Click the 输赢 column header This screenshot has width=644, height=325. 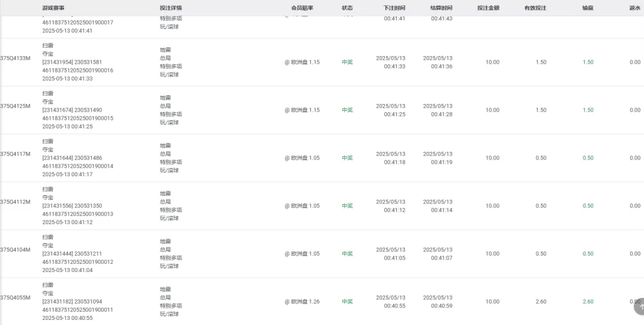[588, 8]
